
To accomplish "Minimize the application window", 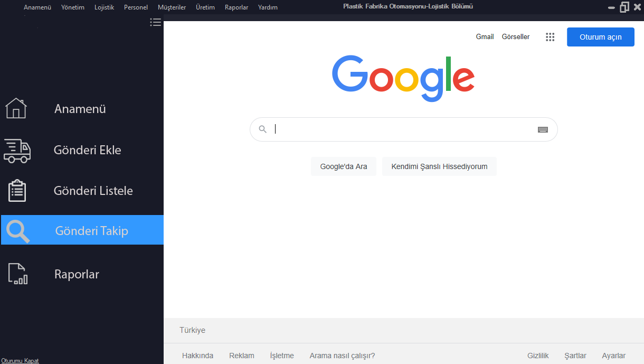I will click(x=611, y=8).
